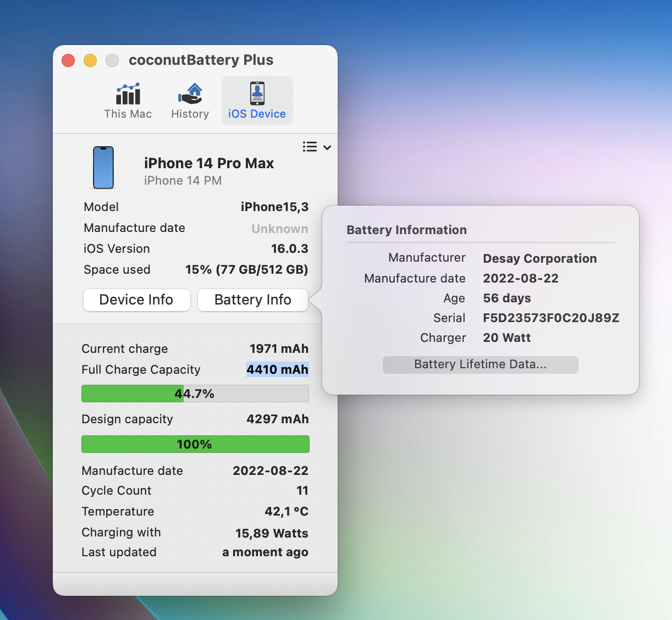The width and height of the screenshot is (672, 620).
Task: Toggle between This Mac and iOS Device views
Action: pos(128,102)
